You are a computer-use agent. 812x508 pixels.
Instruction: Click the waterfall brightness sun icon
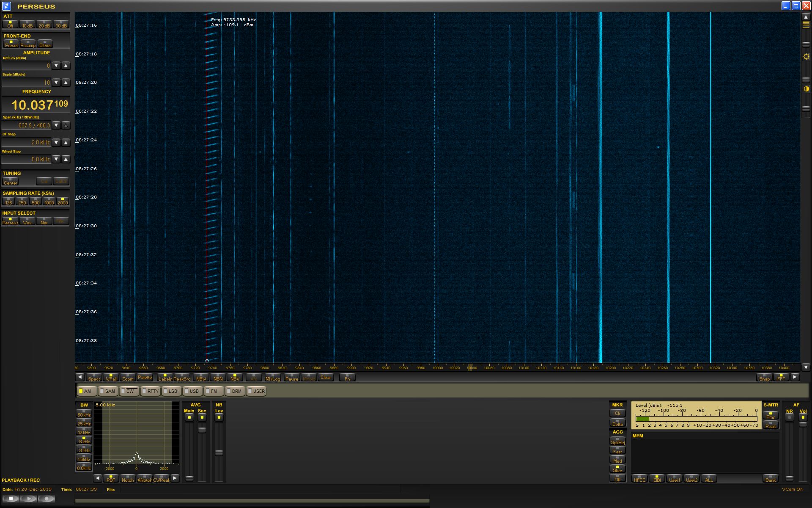(x=806, y=57)
